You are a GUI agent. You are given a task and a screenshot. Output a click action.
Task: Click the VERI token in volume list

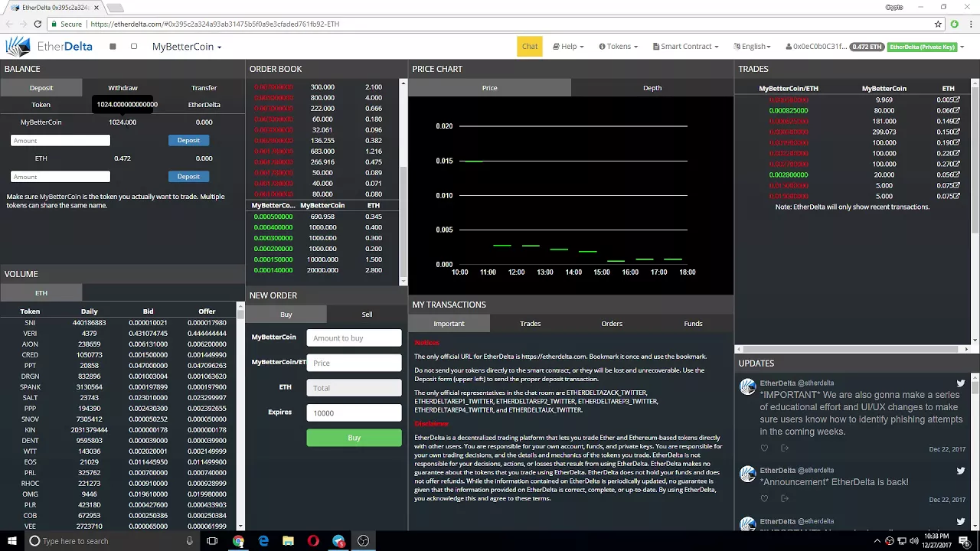30,334
